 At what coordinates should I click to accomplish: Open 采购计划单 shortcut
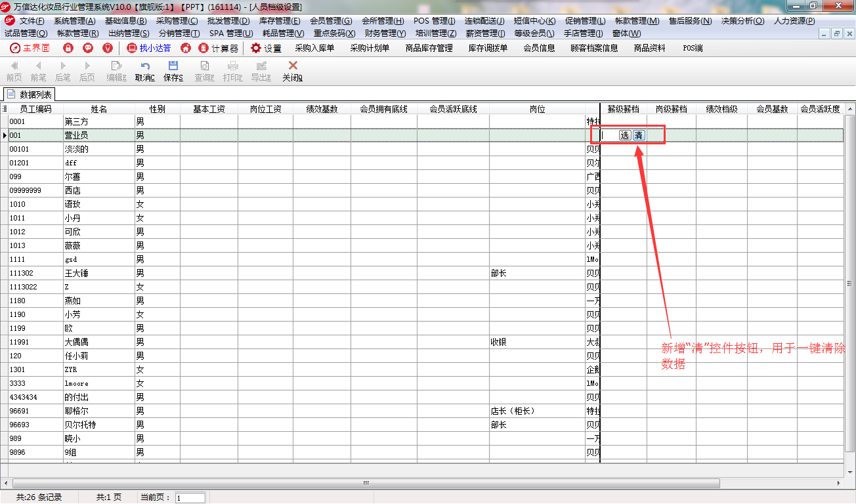coord(370,48)
